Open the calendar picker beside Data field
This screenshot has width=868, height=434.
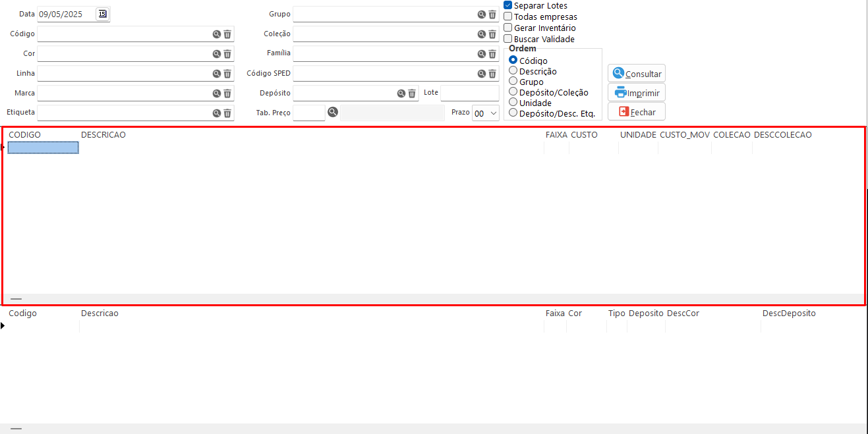[102, 14]
